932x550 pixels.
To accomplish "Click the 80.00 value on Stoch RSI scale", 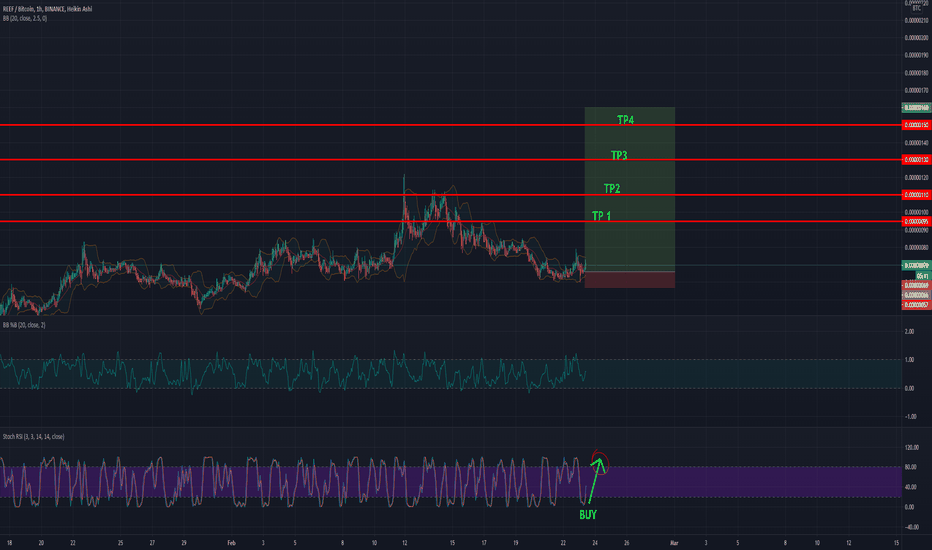I will [910, 467].
